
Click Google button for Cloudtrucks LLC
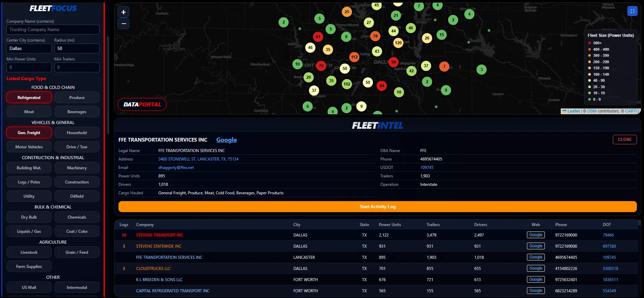(x=536, y=268)
